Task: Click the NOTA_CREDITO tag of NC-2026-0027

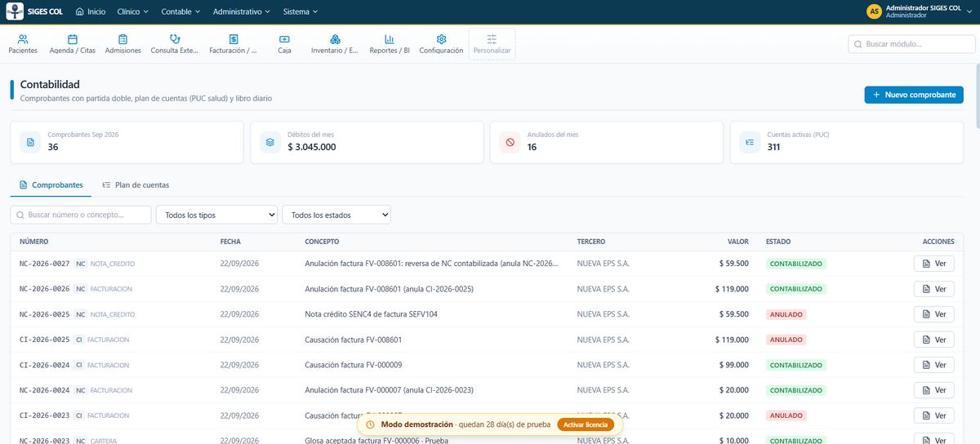Action: (113, 264)
